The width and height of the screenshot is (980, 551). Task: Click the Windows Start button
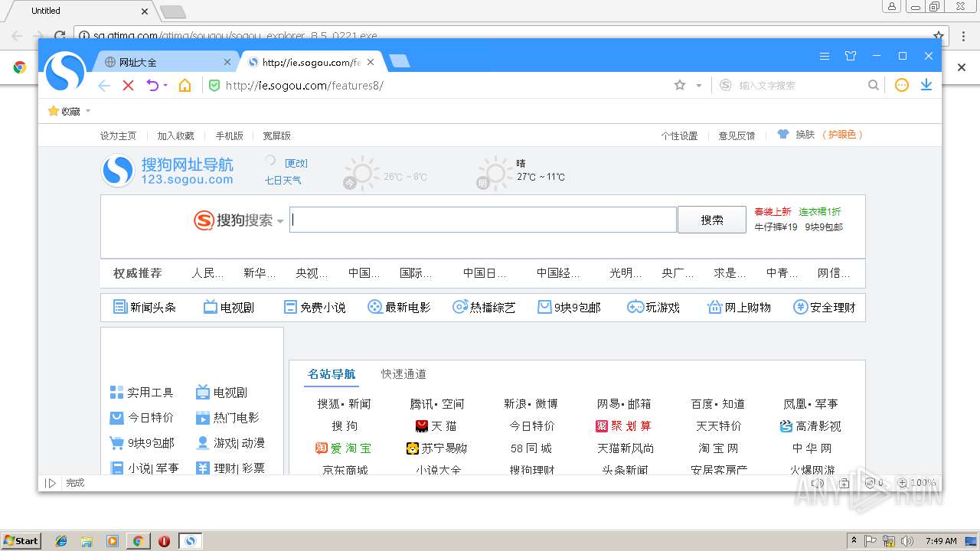coord(21,540)
